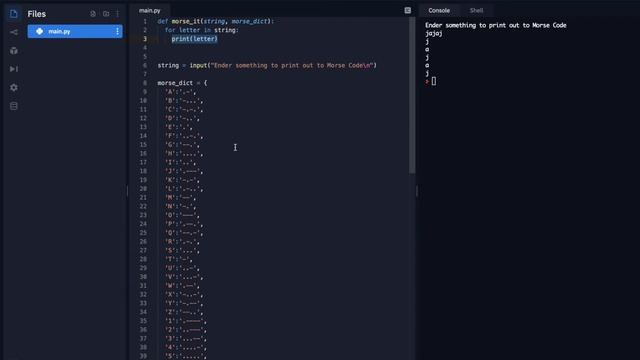Screen dimensions: 640x360
Task: Open the main.py row kebab menu
Action: [117, 31]
